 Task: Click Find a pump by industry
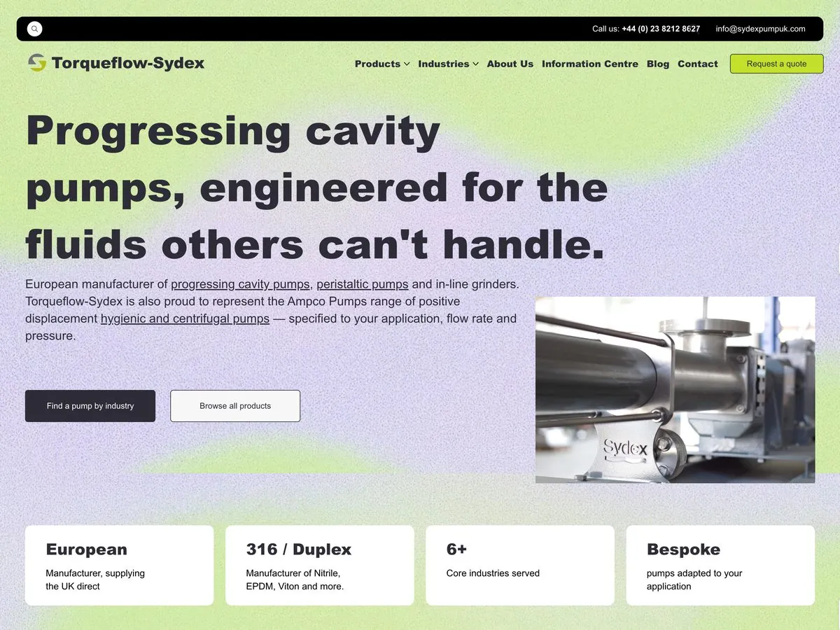(x=90, y=406)
